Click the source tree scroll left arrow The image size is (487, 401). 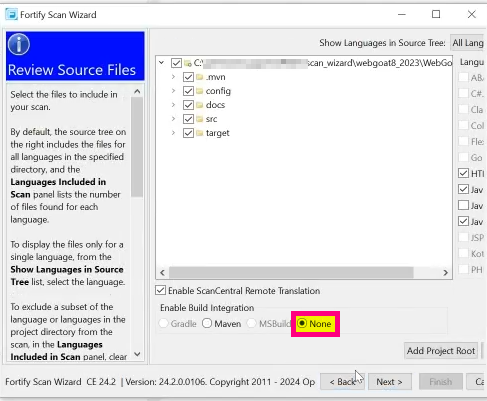pyautogui.click(x=162, y=273)
